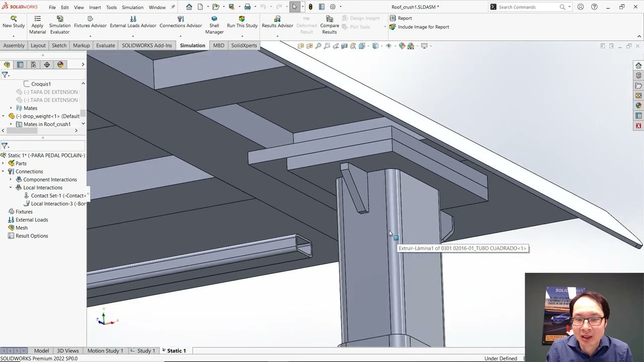Open Simulation Evaluator
The image size is (644, 362).
59,25
